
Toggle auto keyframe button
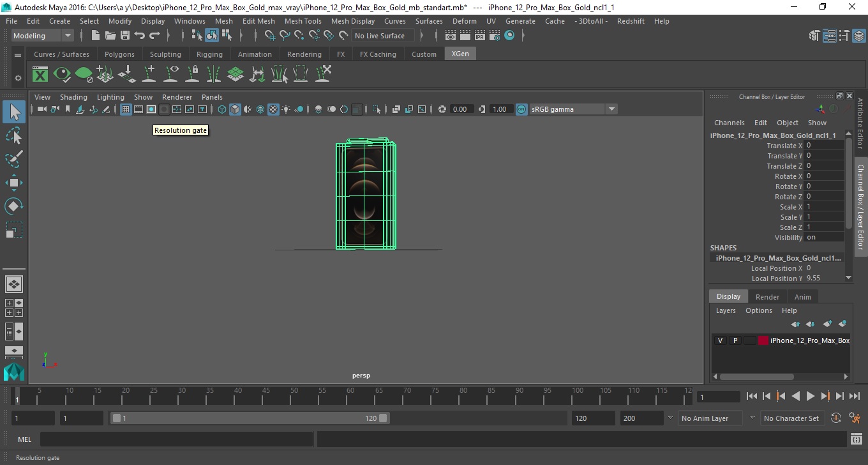835,418
